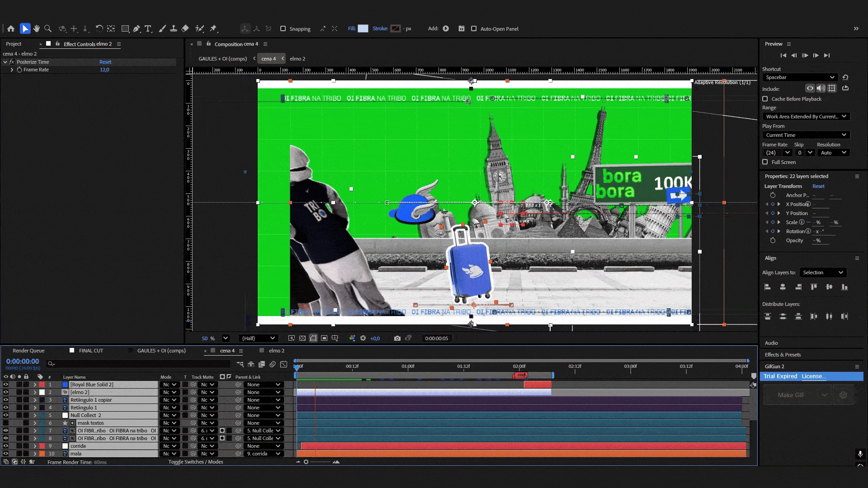Select the Puppet Pin tool
Viewport: 868px width, 488px height.
[213, 28]
